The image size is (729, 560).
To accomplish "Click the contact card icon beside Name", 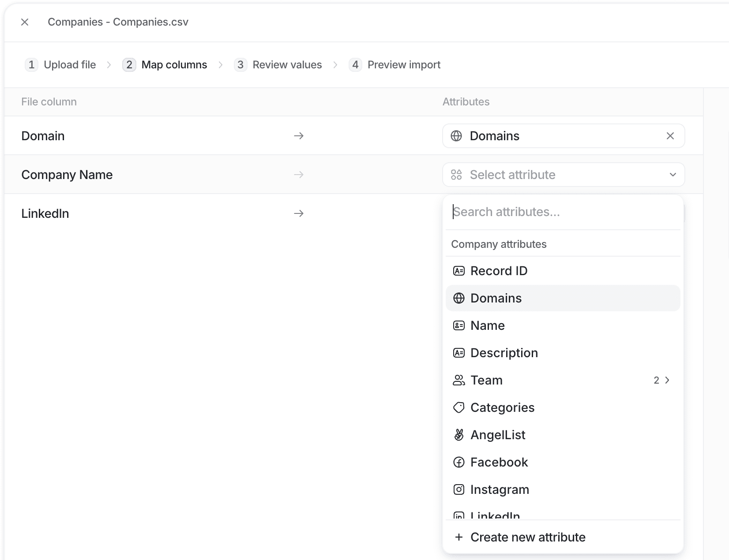I will point(459,325).
